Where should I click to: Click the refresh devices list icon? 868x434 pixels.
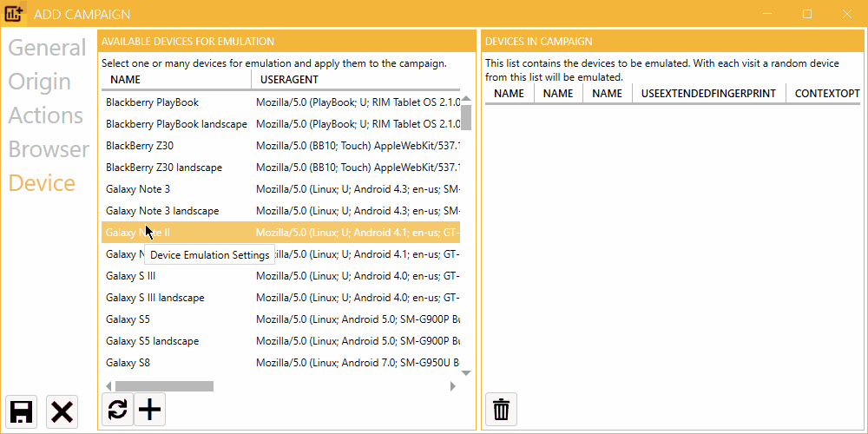pos(117,410)
